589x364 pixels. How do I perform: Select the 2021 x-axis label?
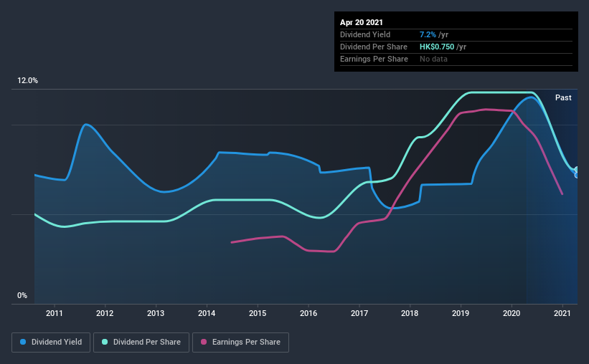tap(562, 313)
